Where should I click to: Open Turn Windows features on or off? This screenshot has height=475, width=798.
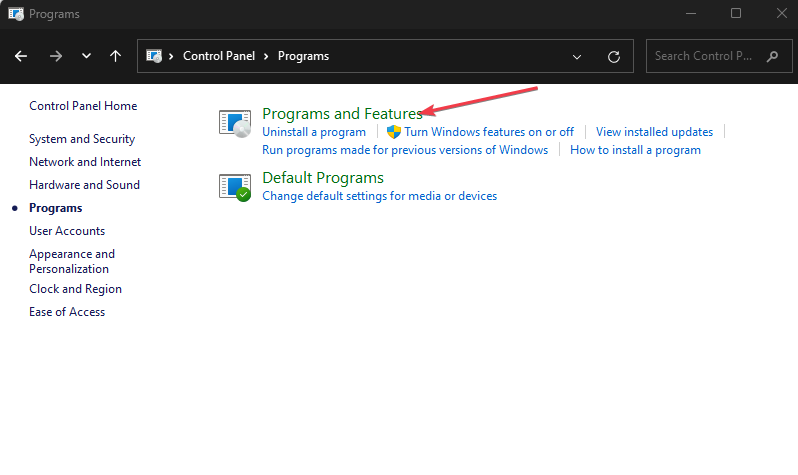tap(489, 132)
